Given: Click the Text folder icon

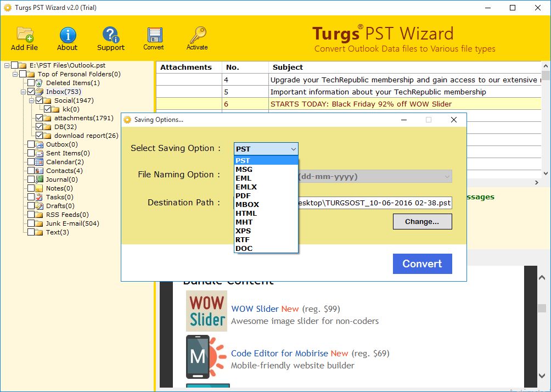Looking at the screenshot, I should pyautogui.click(x=39, y=232).
